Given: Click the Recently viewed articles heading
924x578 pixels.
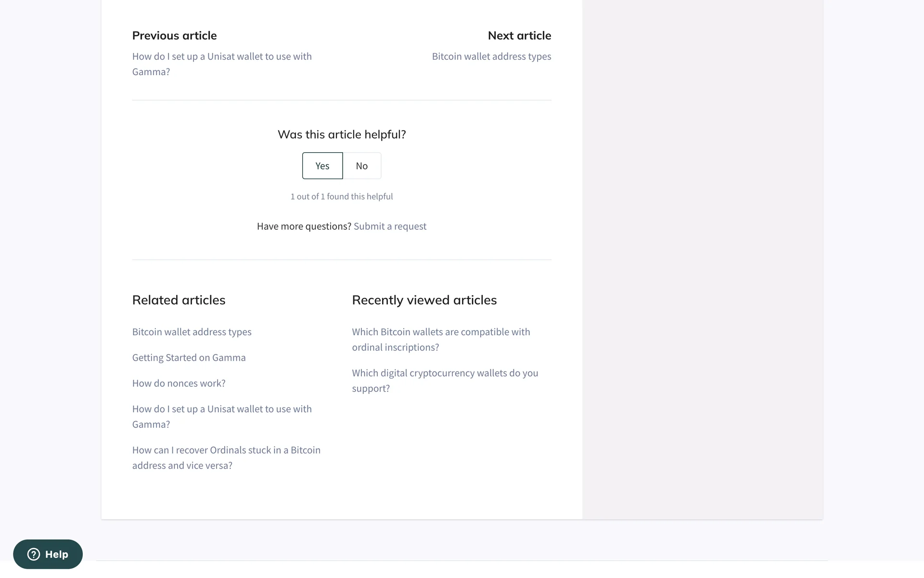Looking at the screenshot, I should (x=424, y=300).
